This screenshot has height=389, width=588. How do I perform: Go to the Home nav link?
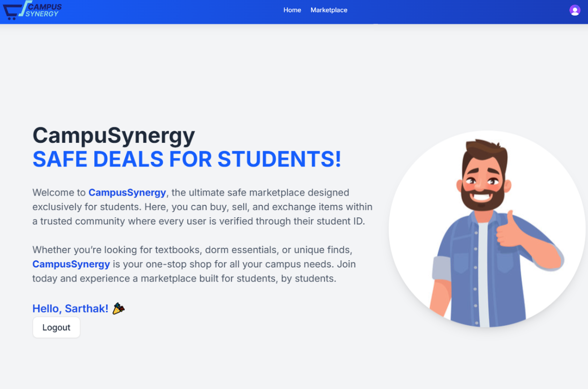(x=292, y=10)
